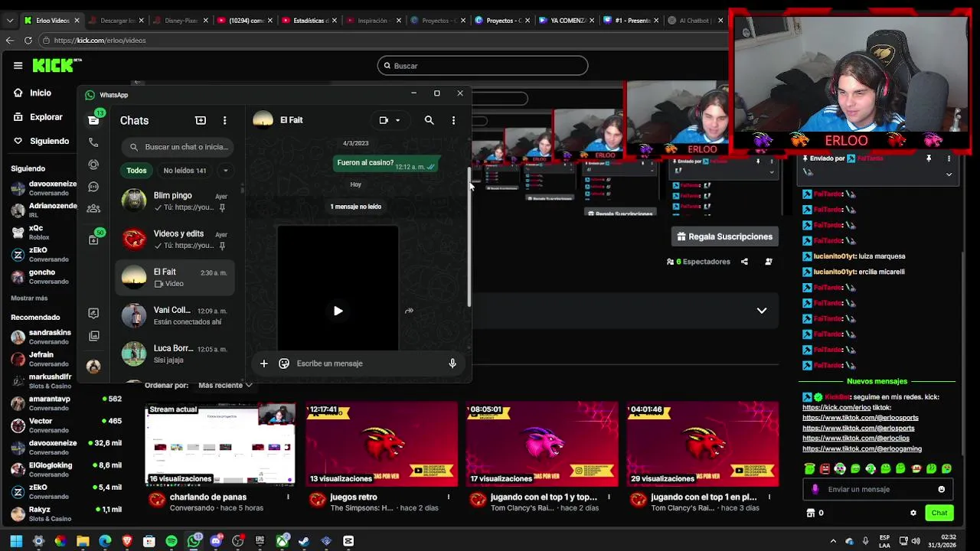Open Spotify from Windows taskbar

[x=171, y=541]
